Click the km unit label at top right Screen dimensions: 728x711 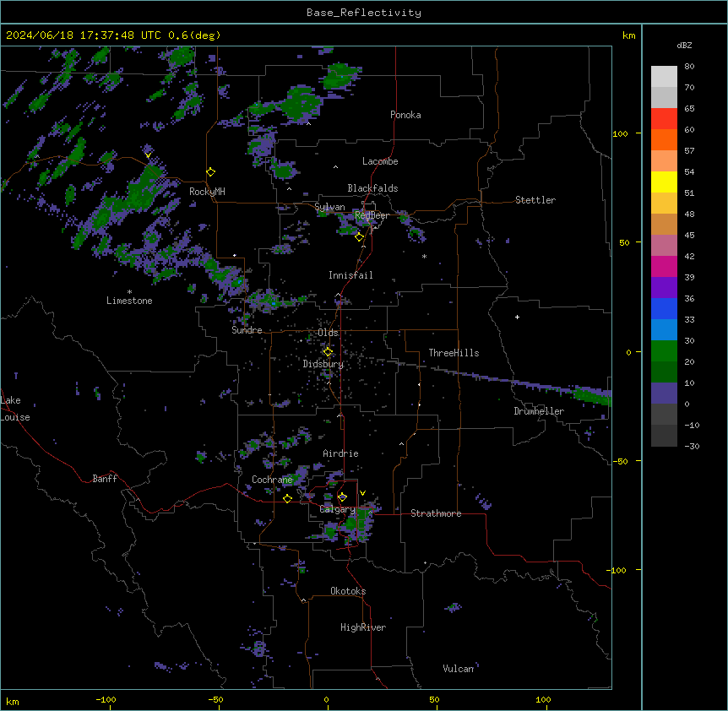click(628, 35)
